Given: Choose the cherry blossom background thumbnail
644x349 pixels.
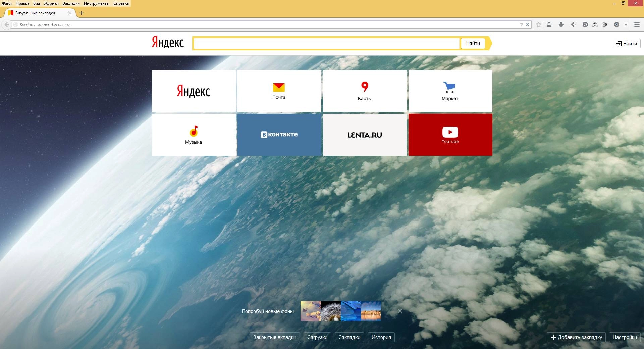Looking at the screenshot, I should pyautogui.click(x=311, y=311).
